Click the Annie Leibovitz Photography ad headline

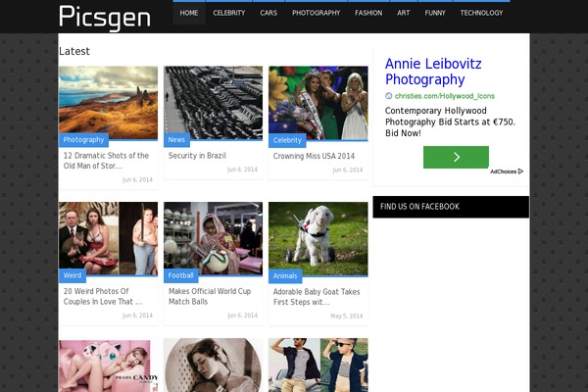point(433,72)
